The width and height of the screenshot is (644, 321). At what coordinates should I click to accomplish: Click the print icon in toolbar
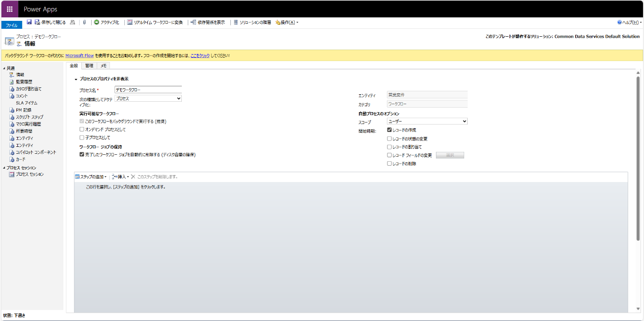72,22
